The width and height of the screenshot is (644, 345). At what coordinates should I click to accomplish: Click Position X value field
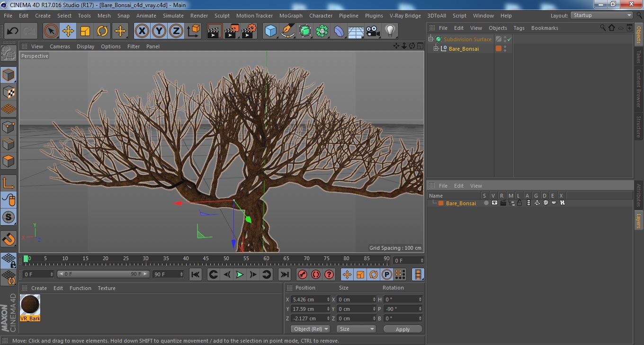coord(310,300)
